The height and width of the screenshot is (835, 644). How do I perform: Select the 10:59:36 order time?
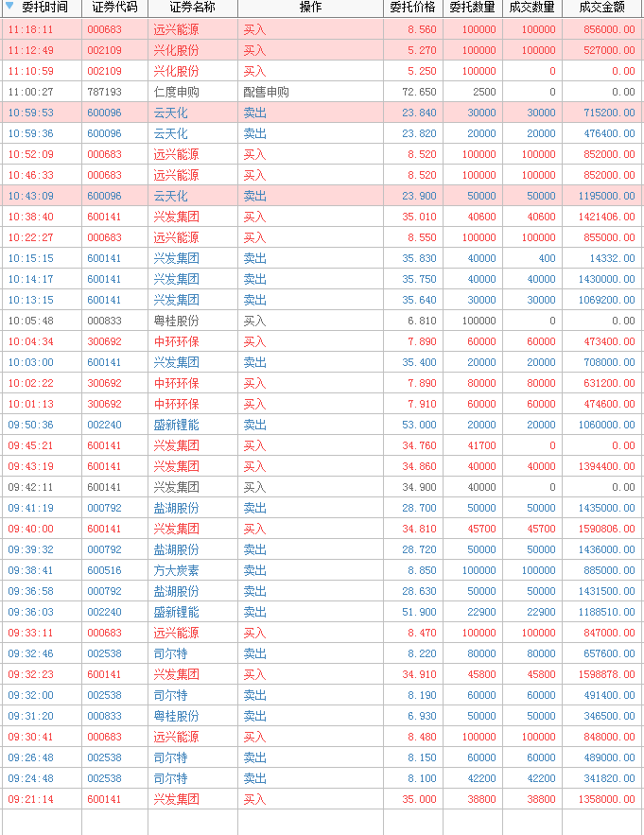click(x=30, y=133)
